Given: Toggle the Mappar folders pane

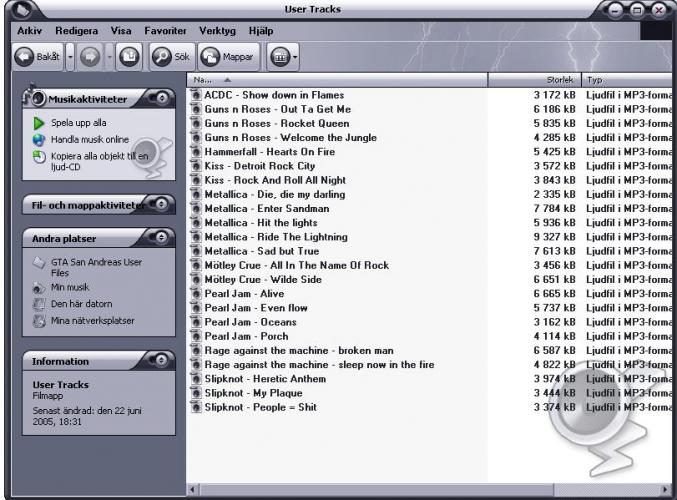Looking at the screenshot, I should coord(229,56).
